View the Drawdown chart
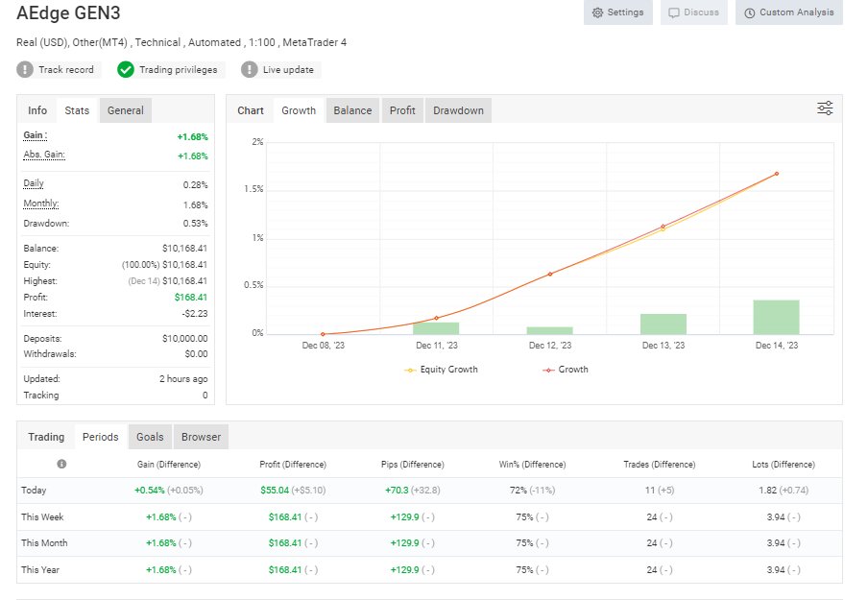Image resolution: width=868 pixels, height=600 pixels. 458,109
